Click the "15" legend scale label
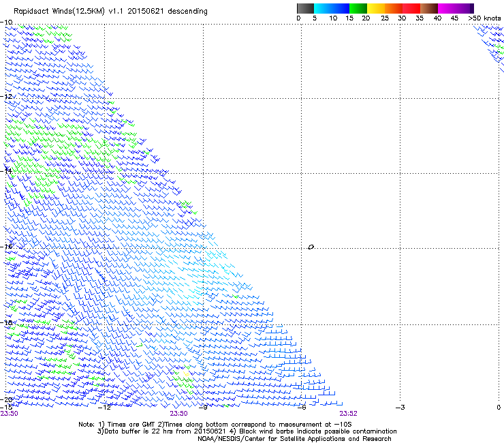504x443 pixels. pos(349,18)
